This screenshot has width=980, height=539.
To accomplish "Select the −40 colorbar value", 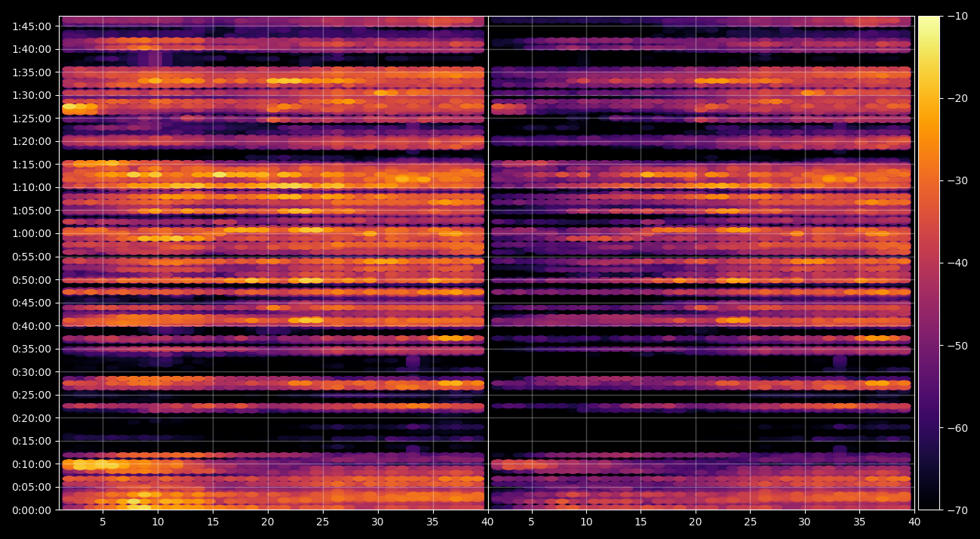I will (957, 263).
